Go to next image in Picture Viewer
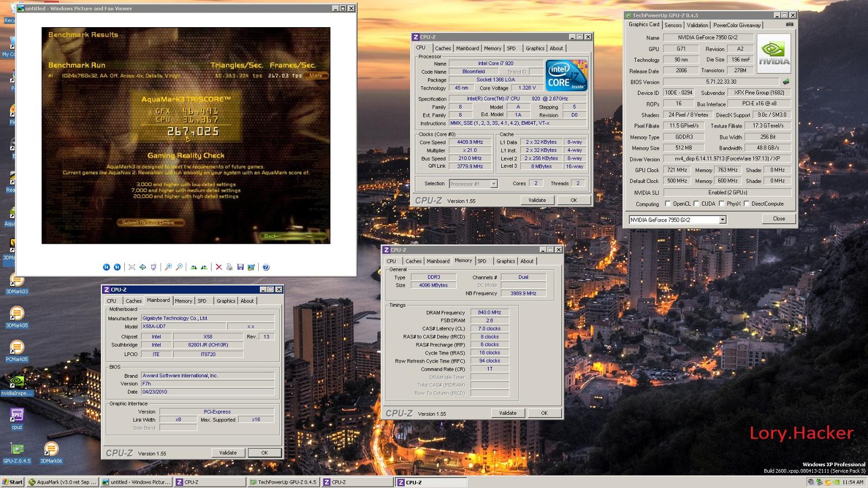 [117, 267]
